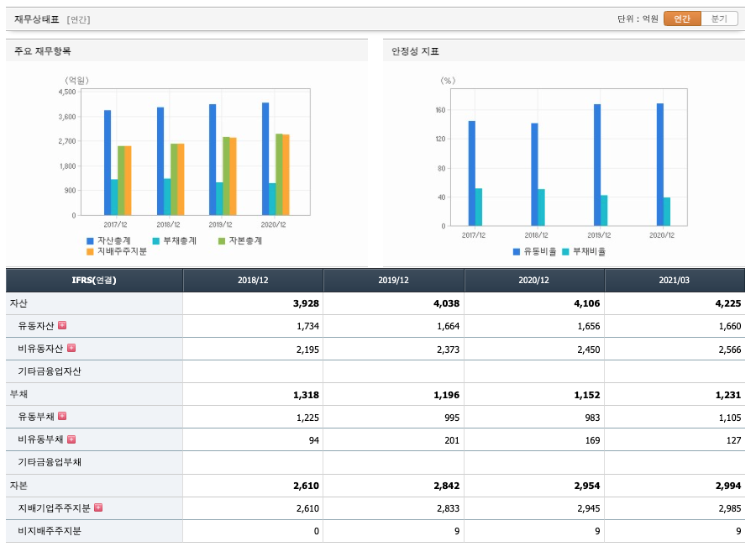This screenshot has width=756, height=552.
Task: Expand the 유동부채 row plus icon
Action: click(x=62, y=416)
